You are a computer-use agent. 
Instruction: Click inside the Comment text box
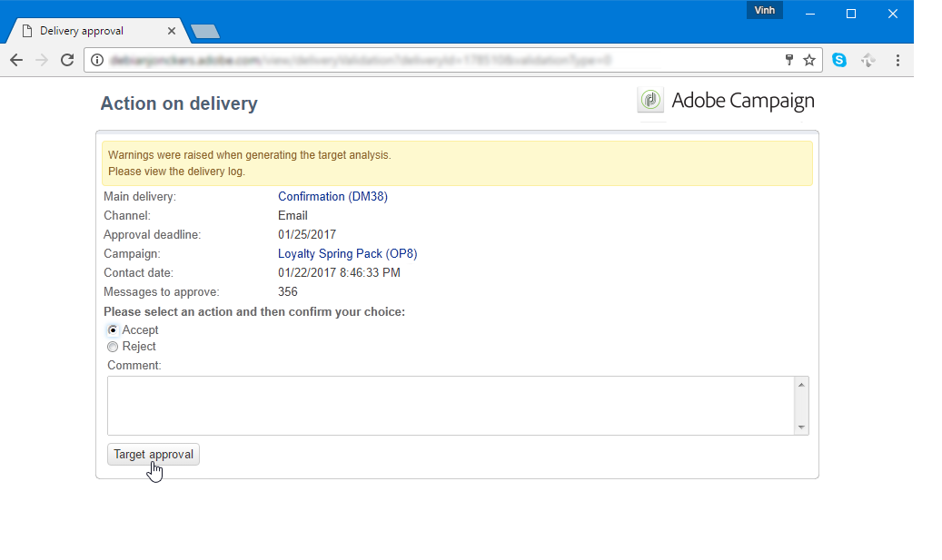point(450,406)
